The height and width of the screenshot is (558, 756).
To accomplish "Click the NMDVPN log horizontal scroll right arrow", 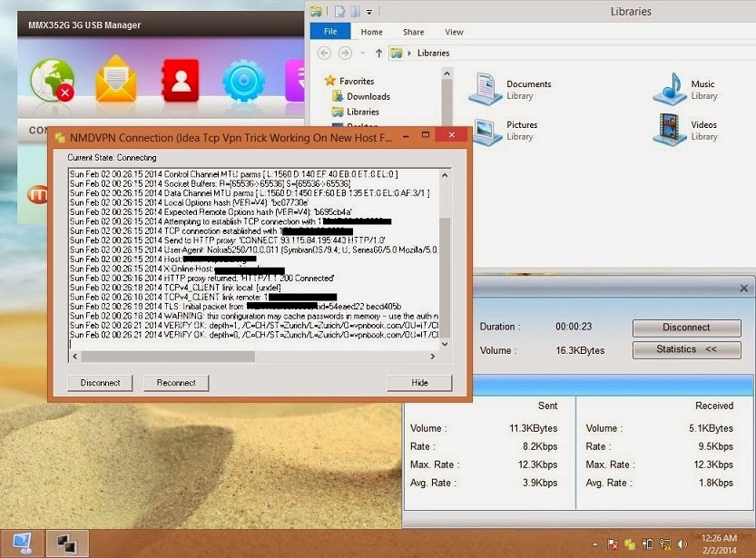I will tap(433, 356).
